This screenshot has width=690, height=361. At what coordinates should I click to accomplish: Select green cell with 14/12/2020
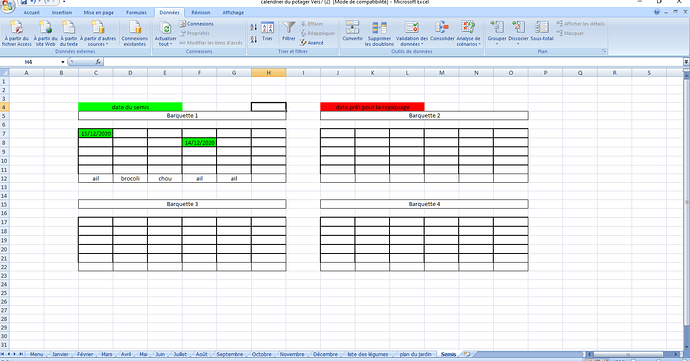[x=199, y=143]
